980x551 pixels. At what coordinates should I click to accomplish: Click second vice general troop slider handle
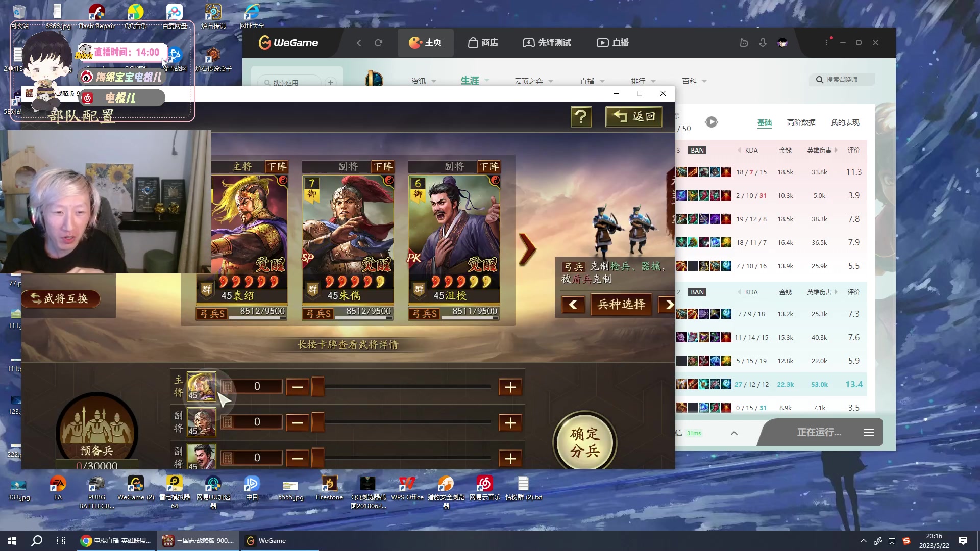click(x=318, y=458)
